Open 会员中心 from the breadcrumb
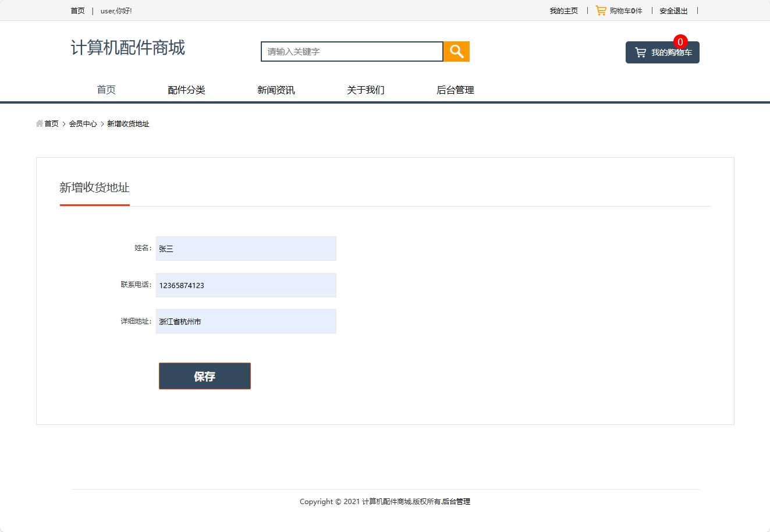 pos(83,123)
